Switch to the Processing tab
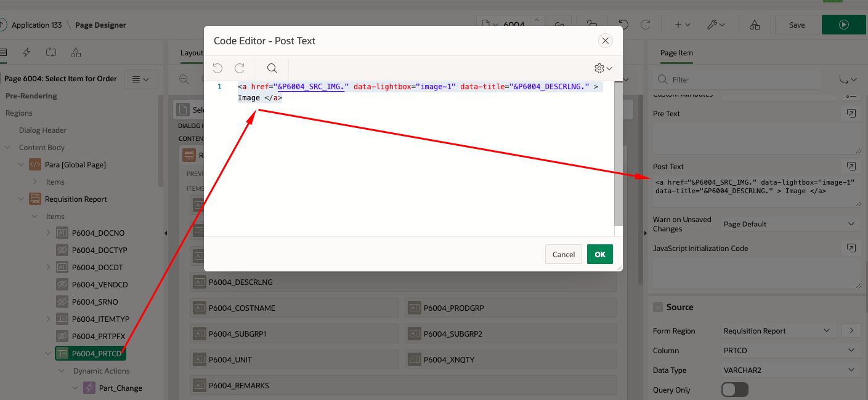The image size is (868, 400). tap(51, 53)
